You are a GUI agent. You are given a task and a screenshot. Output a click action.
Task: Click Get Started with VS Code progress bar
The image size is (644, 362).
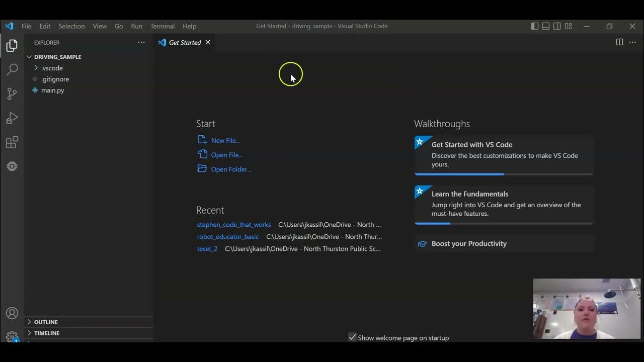point(504,174)
